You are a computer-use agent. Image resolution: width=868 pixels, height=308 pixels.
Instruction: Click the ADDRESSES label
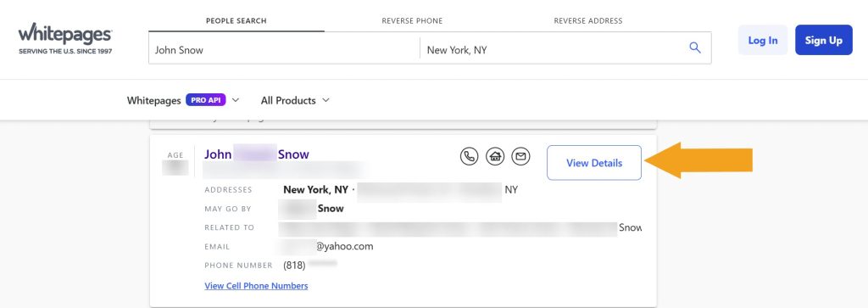point(228,189)
